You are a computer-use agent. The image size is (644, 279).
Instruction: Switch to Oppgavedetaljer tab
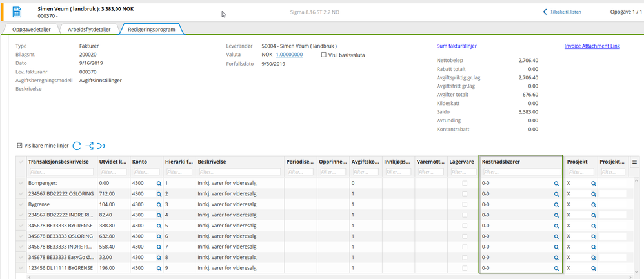31,30
